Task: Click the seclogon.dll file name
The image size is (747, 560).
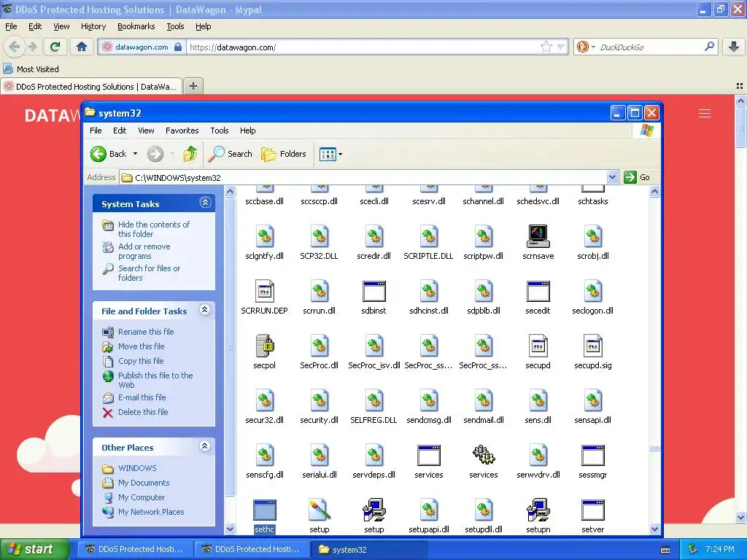Action: [592, 311]
